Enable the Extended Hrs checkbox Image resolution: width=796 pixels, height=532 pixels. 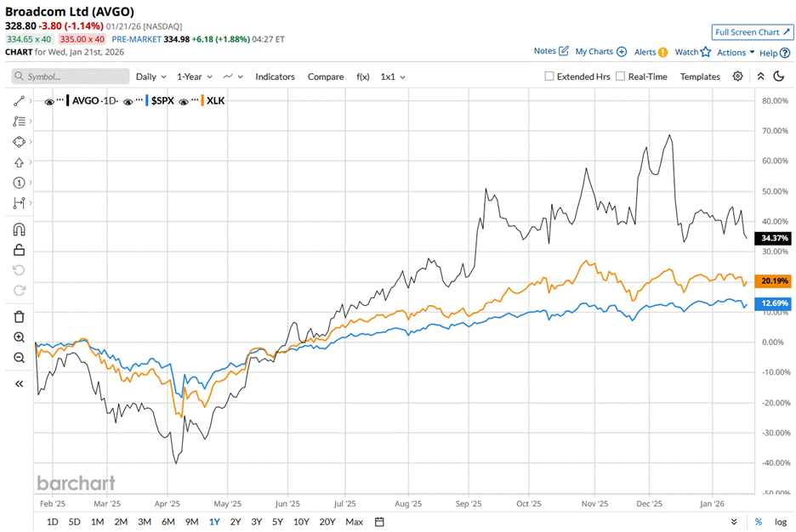(x=549, y=76)
